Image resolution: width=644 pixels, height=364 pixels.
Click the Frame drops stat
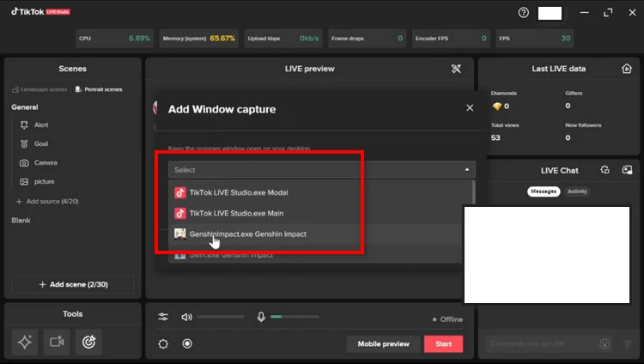pyautogui.click(x=368, y=39)
